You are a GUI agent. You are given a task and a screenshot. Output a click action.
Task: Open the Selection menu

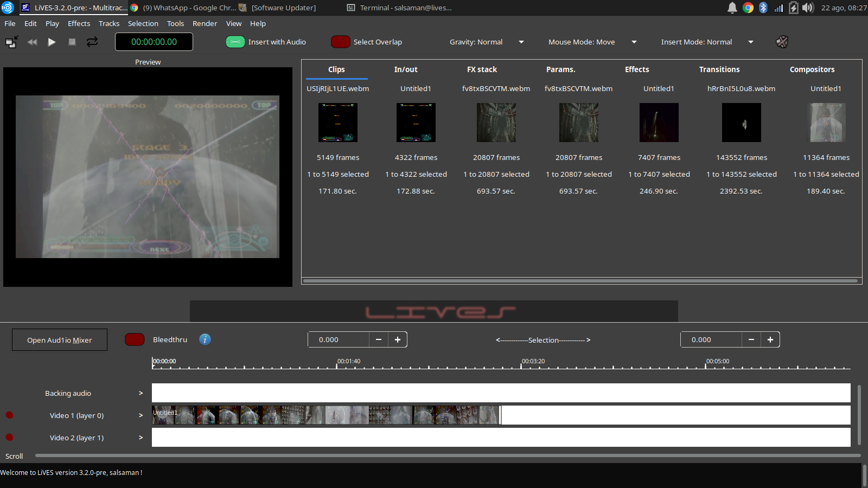143,23
